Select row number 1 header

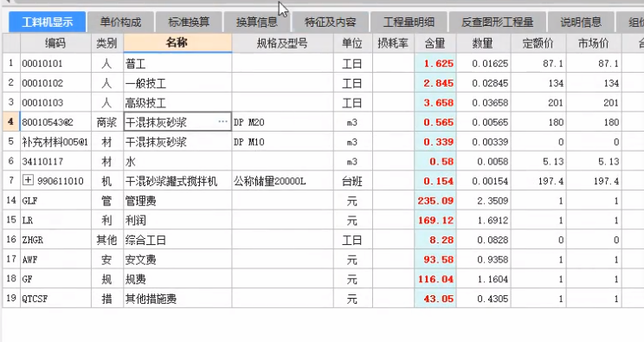(x=11, y=63)
